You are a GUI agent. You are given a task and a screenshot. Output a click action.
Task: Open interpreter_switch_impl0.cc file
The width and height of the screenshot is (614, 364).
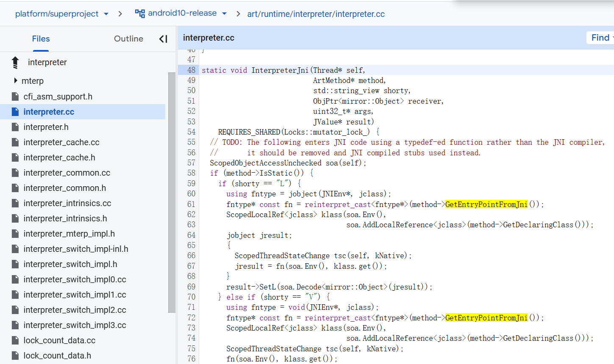75,279
